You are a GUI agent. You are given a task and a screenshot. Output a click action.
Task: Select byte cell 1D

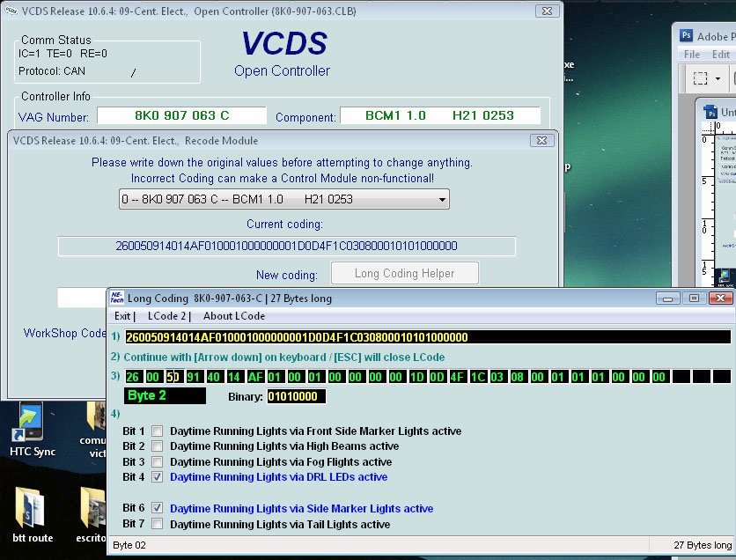click(416, 377)
